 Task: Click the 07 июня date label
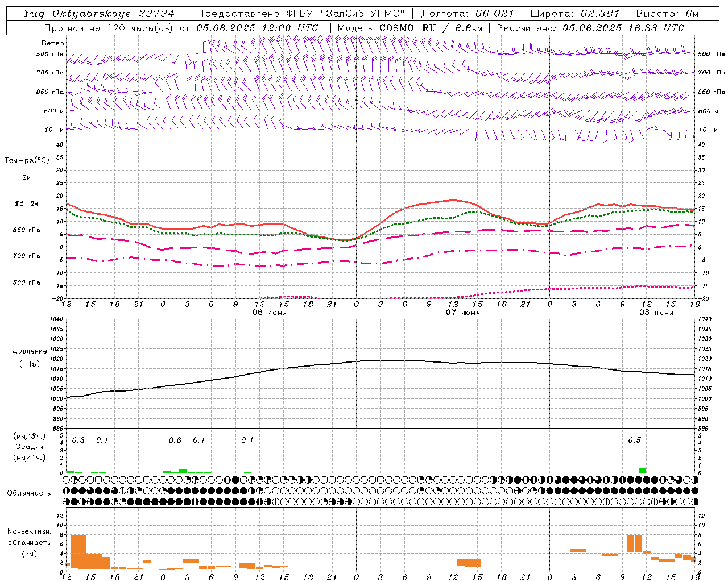click(462, 313)
